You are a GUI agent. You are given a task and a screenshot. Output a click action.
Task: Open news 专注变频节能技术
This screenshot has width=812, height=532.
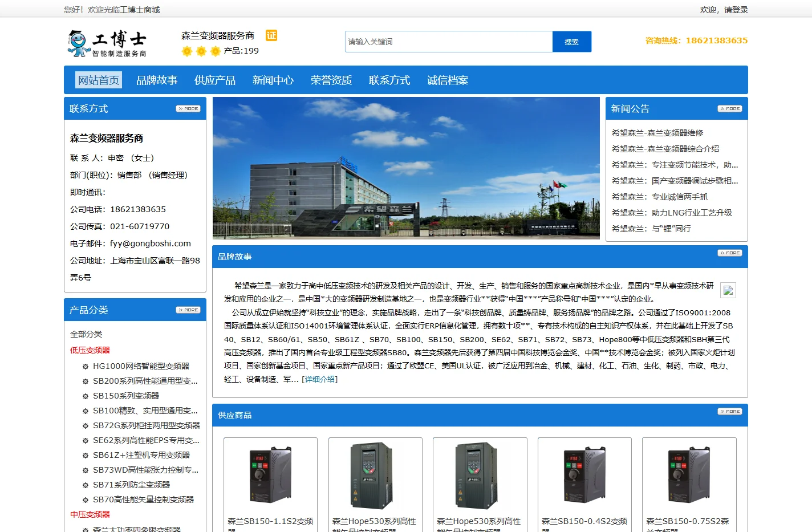(x=675, y=165)
